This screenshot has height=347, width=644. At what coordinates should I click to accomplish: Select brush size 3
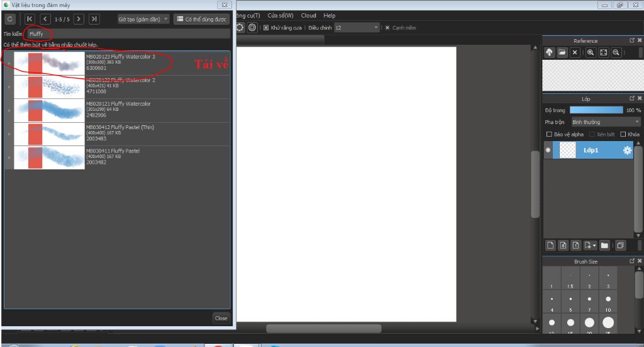pos(608,279)
